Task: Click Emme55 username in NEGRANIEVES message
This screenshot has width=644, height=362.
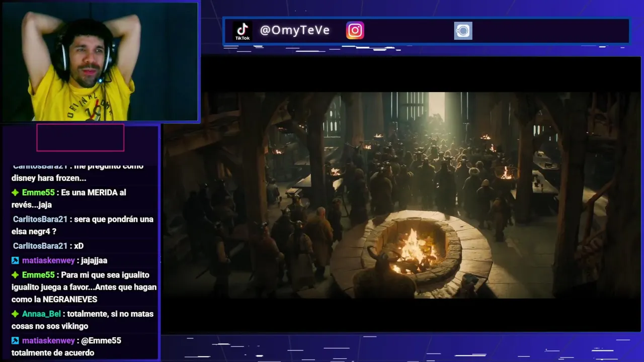Action: pyautogui.click(x=38, y=275)
